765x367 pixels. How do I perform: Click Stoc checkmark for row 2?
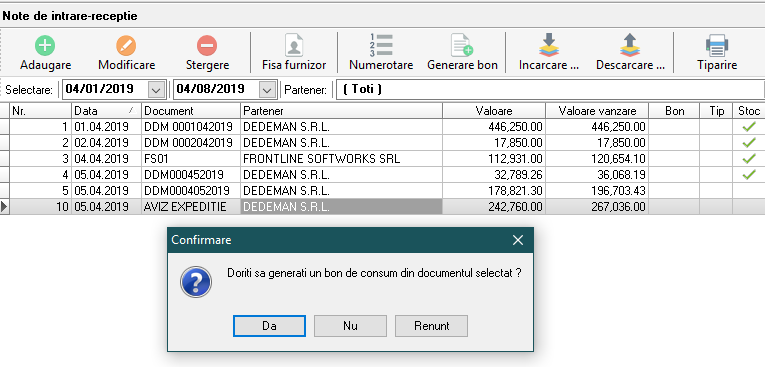(x=748, y=143)
